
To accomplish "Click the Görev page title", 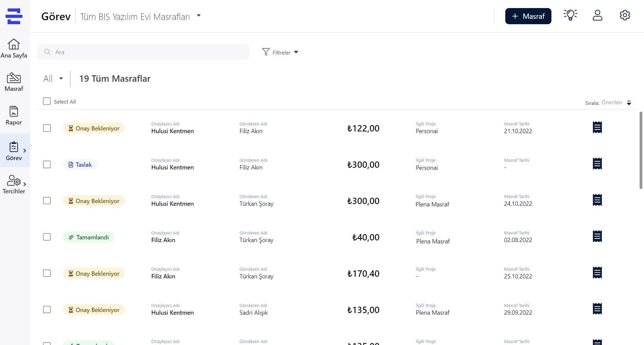I will (56, 16).
